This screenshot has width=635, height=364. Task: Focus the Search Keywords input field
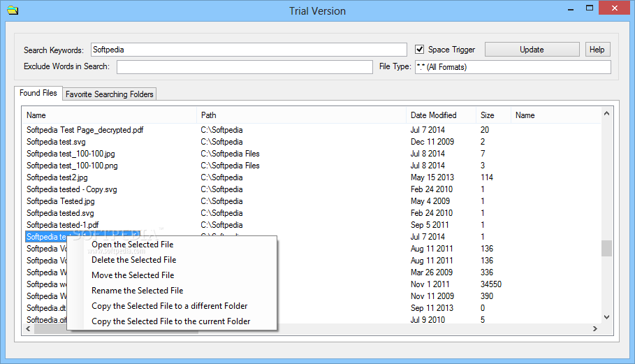click(249, 50)
